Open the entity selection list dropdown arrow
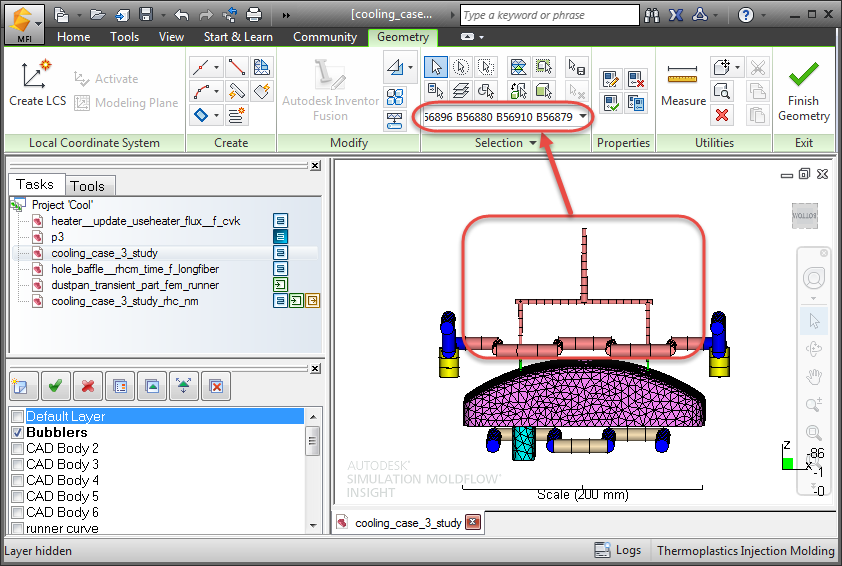The width and height of the screenshot is (842, 566). [583, 117]
